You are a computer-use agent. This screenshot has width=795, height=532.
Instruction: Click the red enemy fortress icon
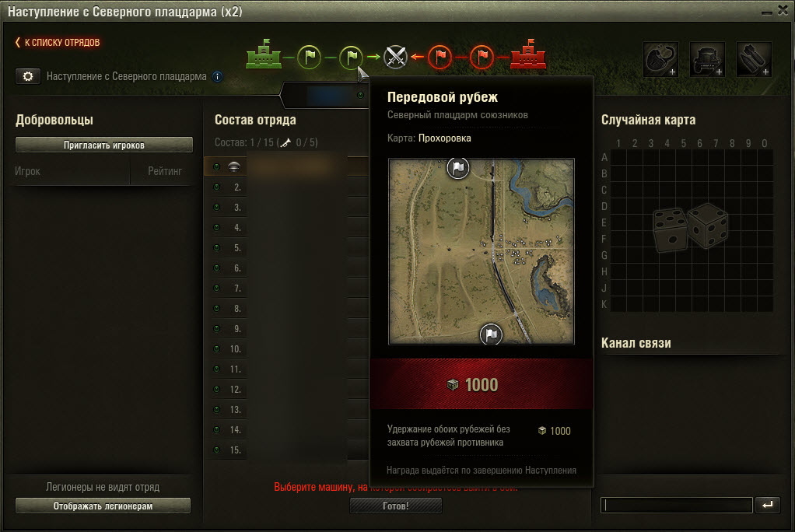pyautogui.click(x=528, y=54)
